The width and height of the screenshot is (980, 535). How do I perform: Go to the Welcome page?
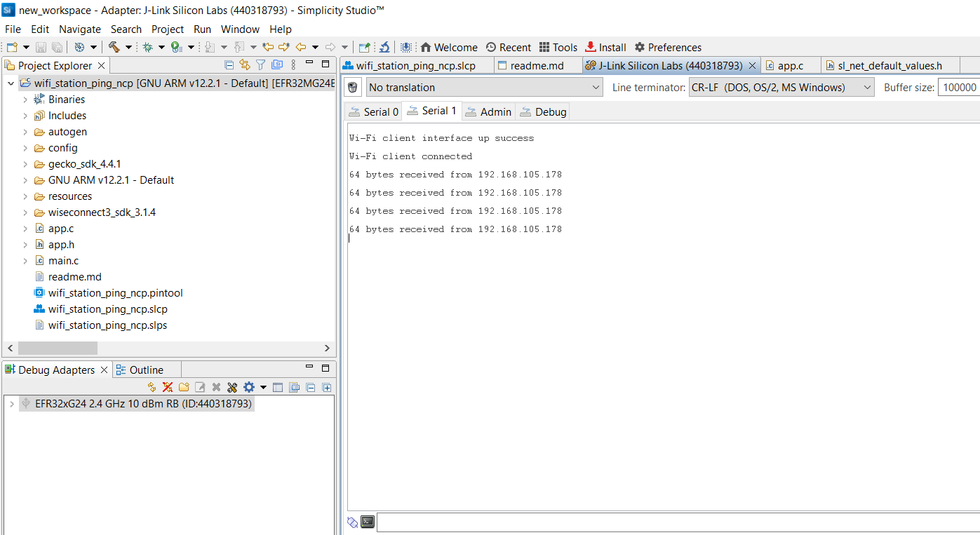pos(449,47)
